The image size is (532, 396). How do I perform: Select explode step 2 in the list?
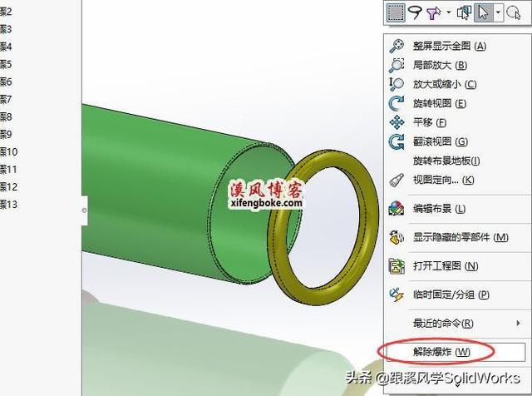point(6,12)
